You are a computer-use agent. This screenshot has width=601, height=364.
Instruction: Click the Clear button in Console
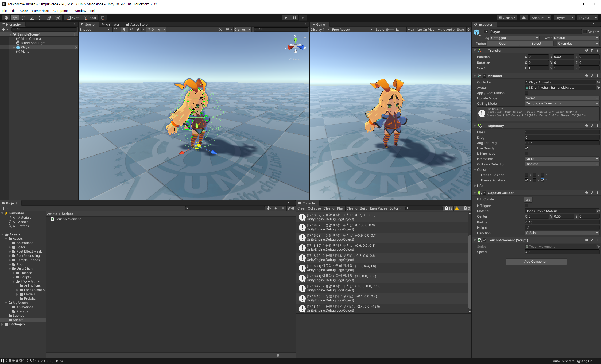click(301, 208)
